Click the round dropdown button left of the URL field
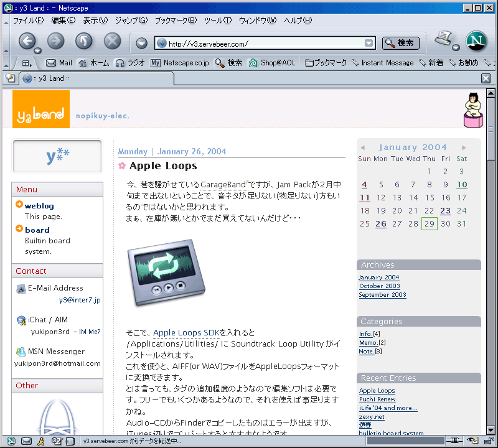This screenshot has width=498, height=448. click(142, 43)
